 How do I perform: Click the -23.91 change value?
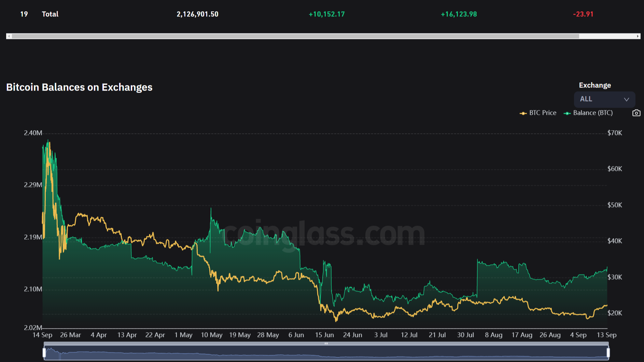coord(583,14)
